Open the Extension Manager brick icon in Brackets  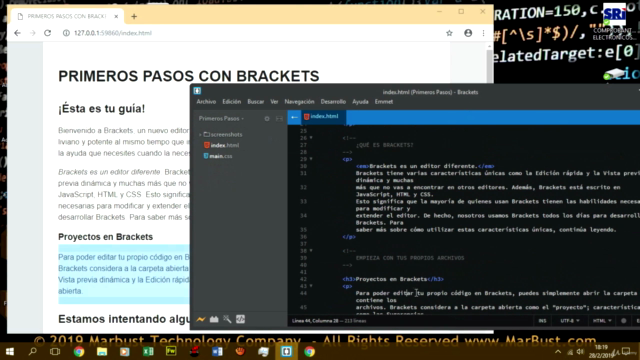click(214, 320)
